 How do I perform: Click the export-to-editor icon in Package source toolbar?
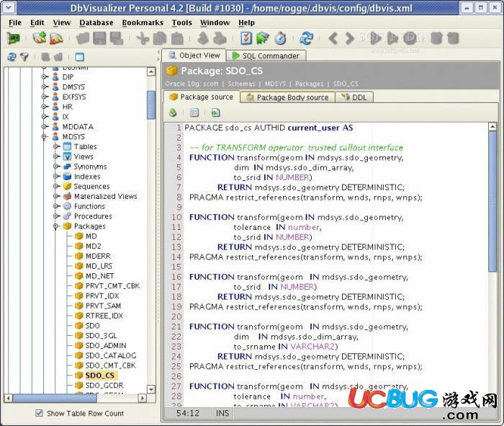pyautogui.click(x=216, y=112)
